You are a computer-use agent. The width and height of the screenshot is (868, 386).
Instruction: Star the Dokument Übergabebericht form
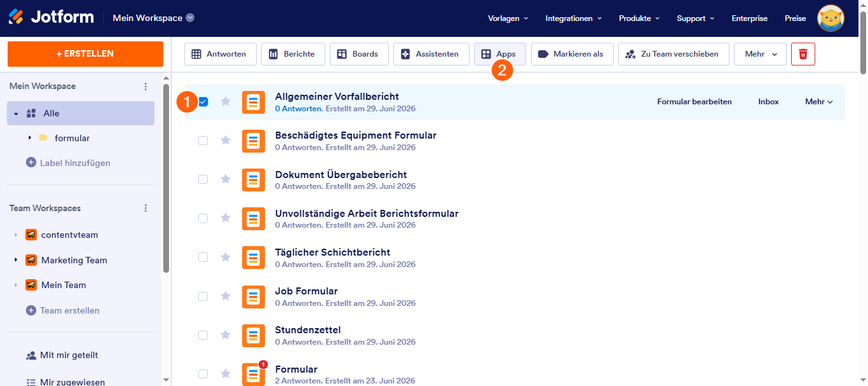click(225, 179)
